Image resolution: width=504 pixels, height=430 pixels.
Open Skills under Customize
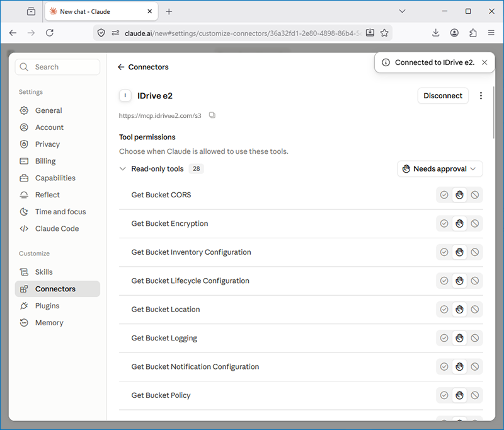tap(57, 272)
